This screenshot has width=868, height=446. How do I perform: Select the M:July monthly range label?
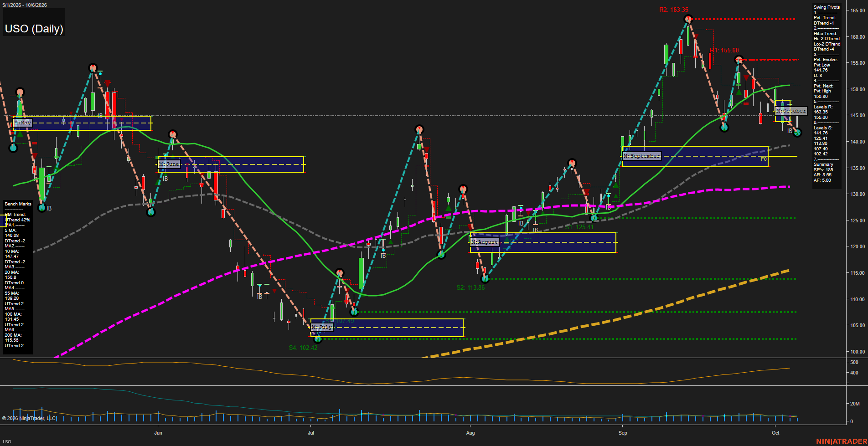[x=322, y=327]
